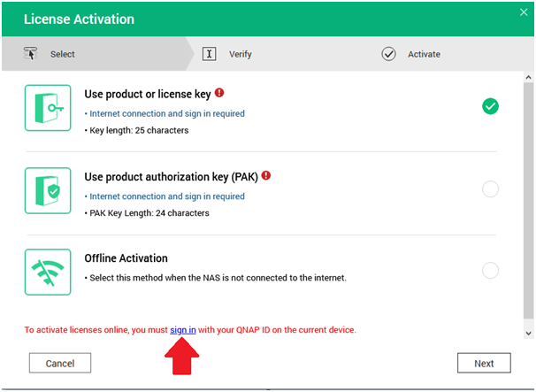Select the Offline Activation radio button

pyautogui.click(x=490, y=271)
